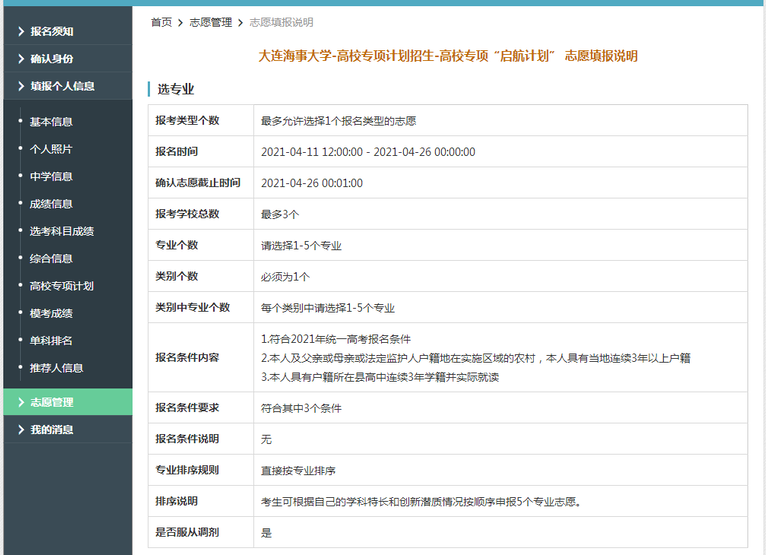The image size is (766, 555).
Task: Click the 报考学校总数 row label
Action: (187, 214)
